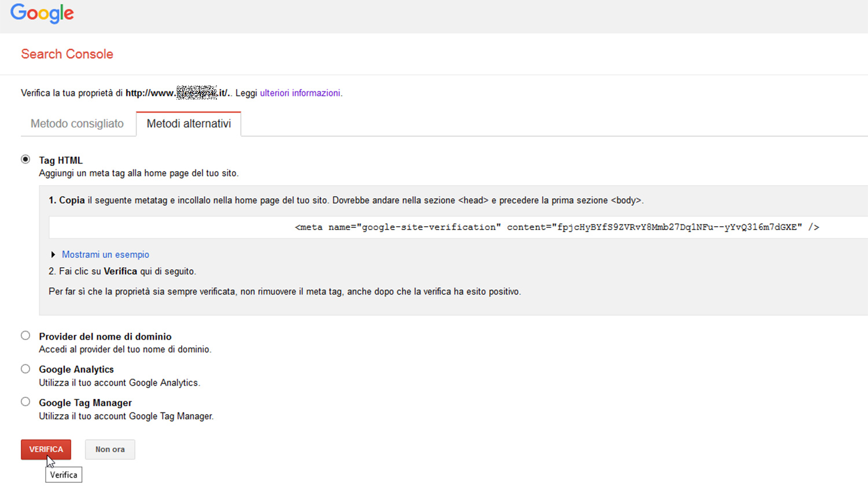Select the Tag HTML radio button
868x491 pixels.
25,159
